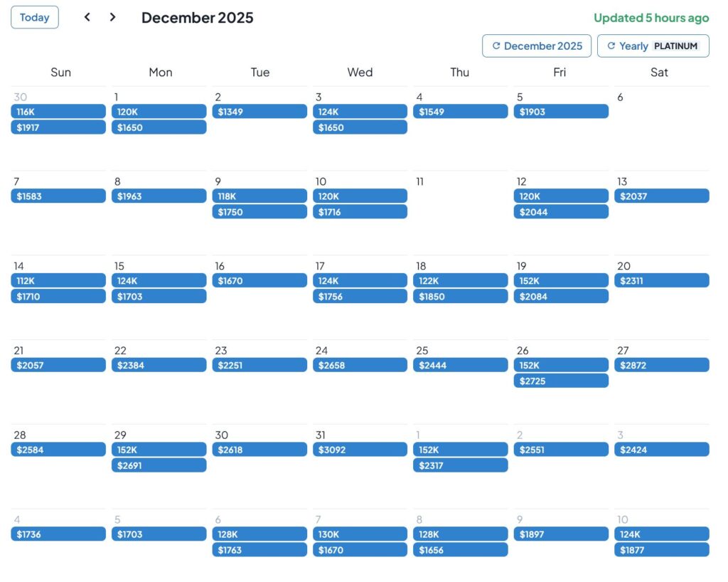Select the 130K entry on January 7

360,534
